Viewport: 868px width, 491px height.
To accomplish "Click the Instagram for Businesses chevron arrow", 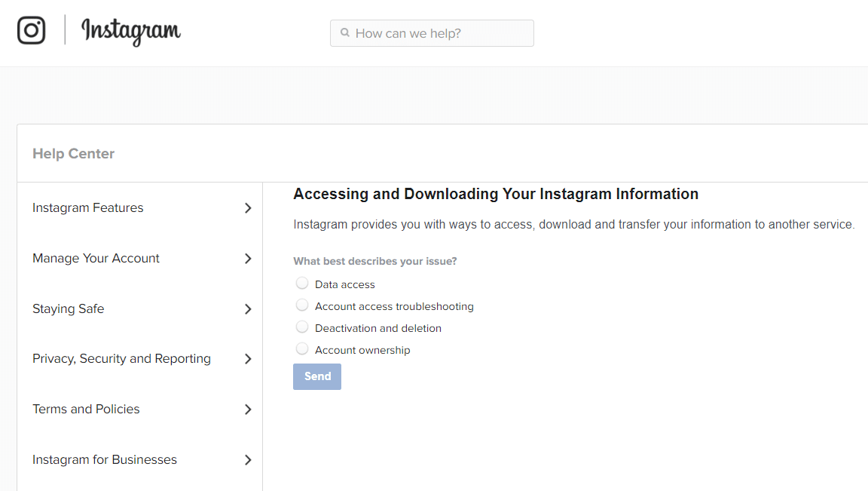I will (248, 460).
